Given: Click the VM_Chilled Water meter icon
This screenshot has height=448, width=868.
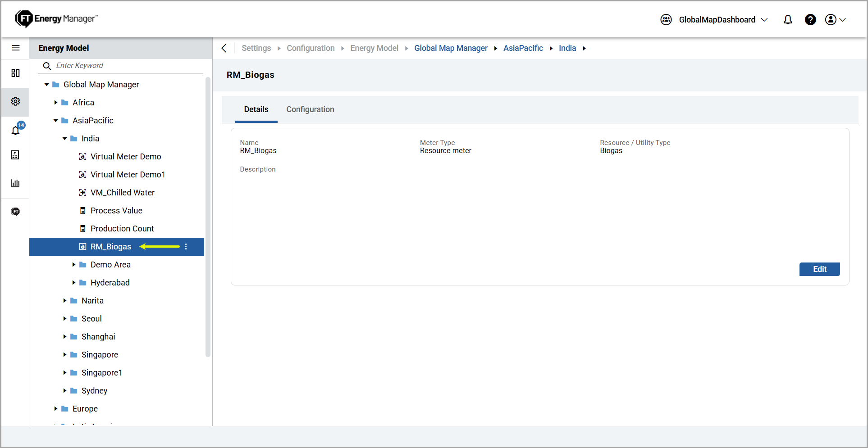Looking at the screenshot, I should 83,193.
